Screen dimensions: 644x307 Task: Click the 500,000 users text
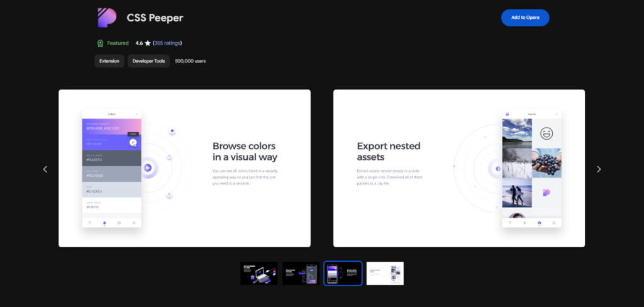[x=190, y=61]
